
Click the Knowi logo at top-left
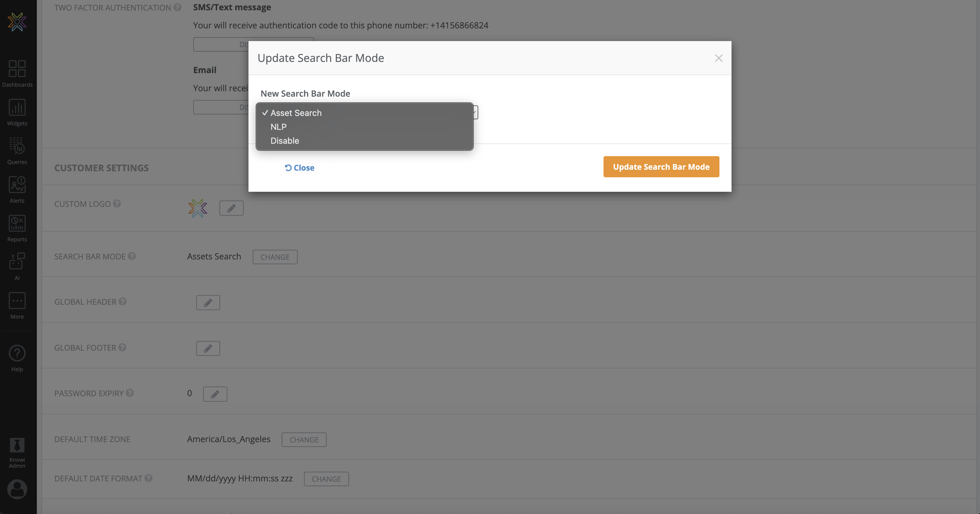[x=17, y=22]
